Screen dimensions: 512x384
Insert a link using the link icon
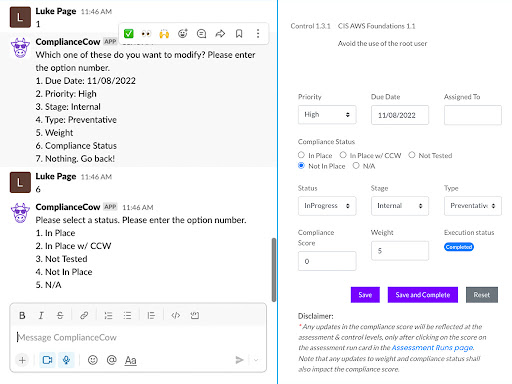tap(84, 315)
